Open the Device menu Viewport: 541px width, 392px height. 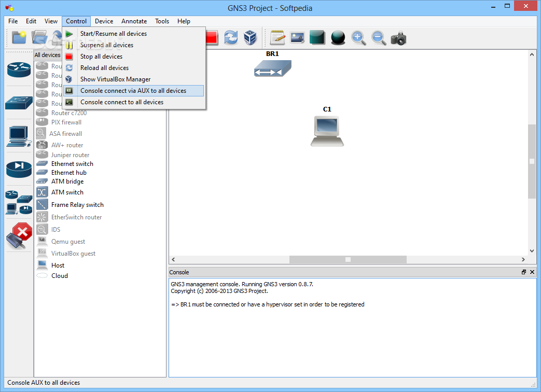click(104, 21)
